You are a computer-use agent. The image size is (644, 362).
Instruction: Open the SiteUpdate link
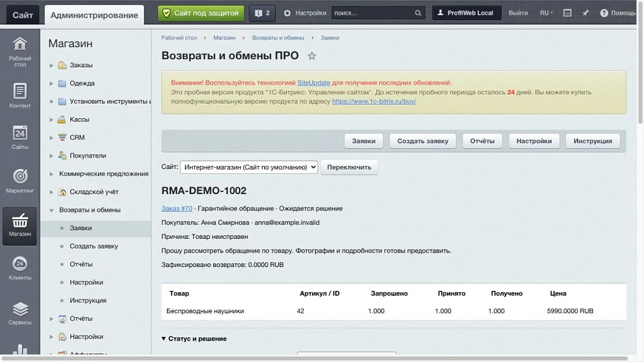pos(313,82)
